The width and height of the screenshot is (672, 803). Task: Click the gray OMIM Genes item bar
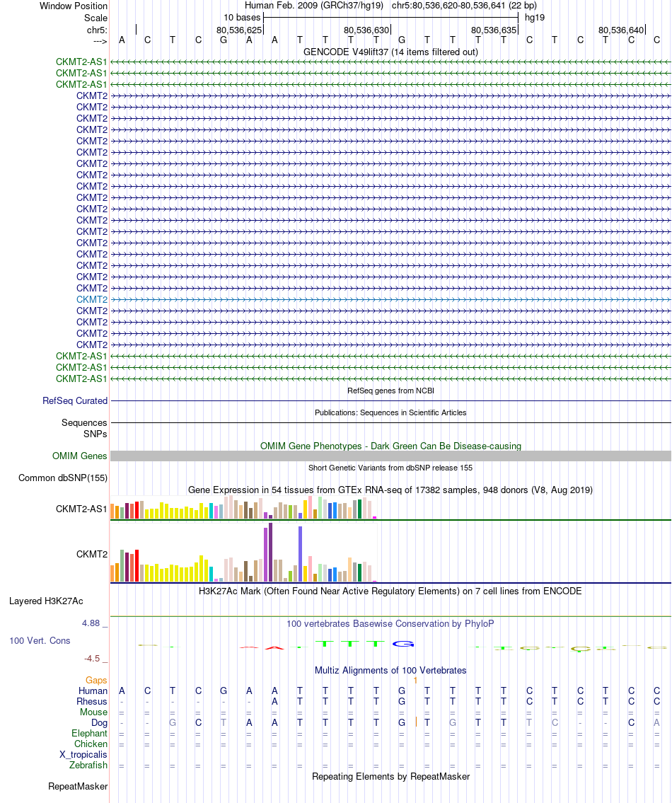point(390,456)
